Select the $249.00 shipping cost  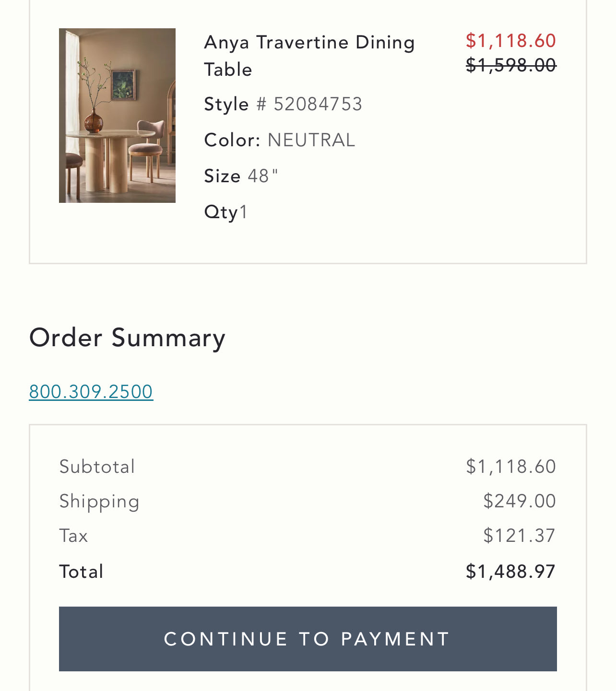pos(520,501)
